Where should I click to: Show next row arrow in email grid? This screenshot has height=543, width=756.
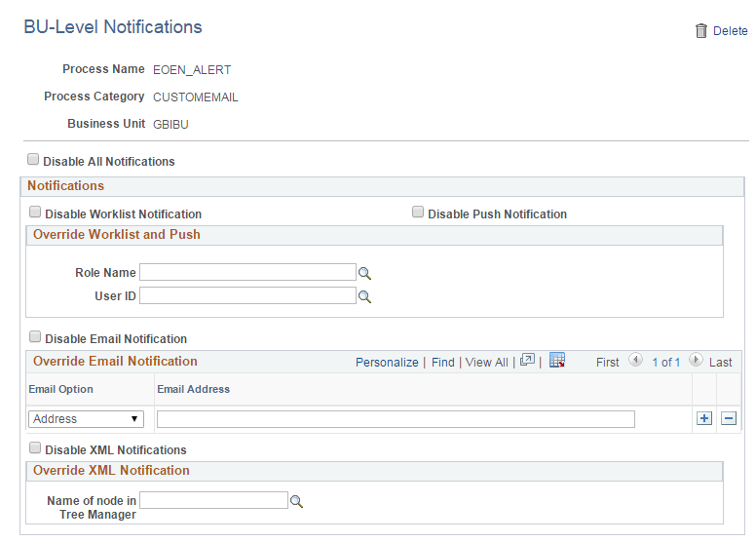(x=696, y=360)
